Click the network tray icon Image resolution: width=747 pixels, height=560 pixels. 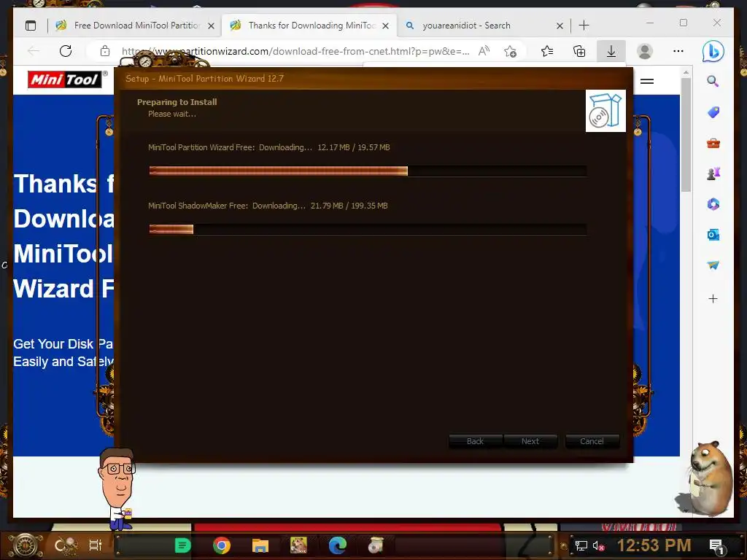[581, 545]
